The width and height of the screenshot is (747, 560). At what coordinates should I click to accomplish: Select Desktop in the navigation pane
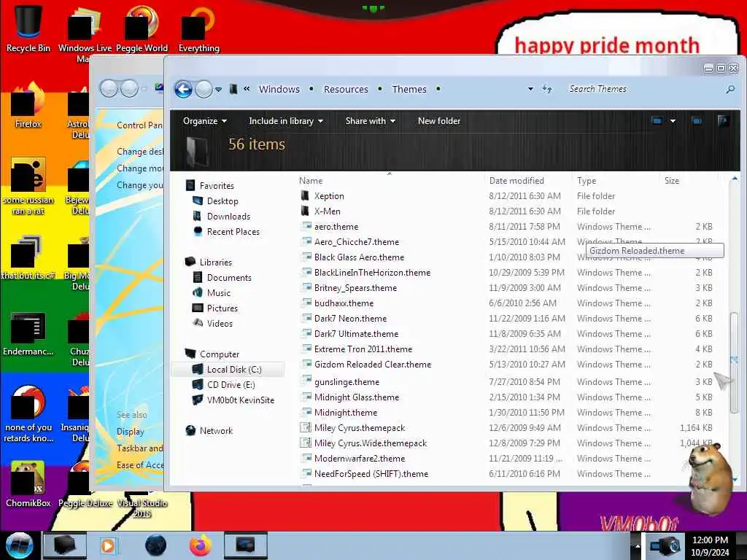tap(222, 201)
